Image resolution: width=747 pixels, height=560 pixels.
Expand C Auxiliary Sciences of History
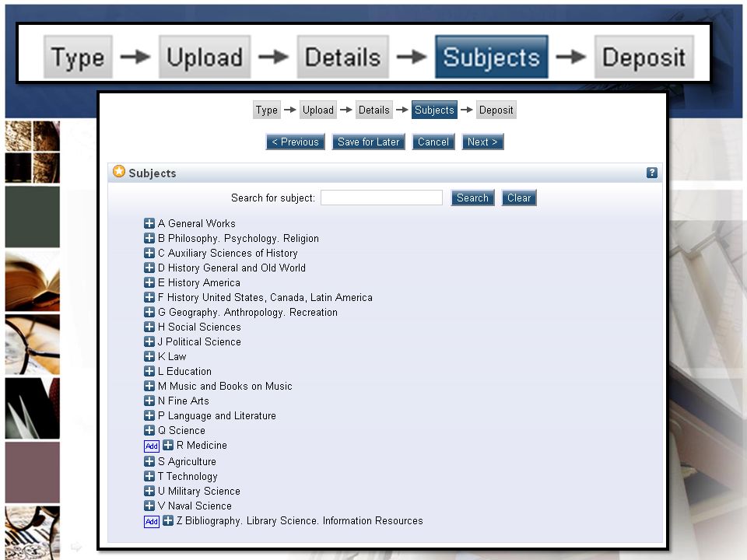[x=149, y=253]
